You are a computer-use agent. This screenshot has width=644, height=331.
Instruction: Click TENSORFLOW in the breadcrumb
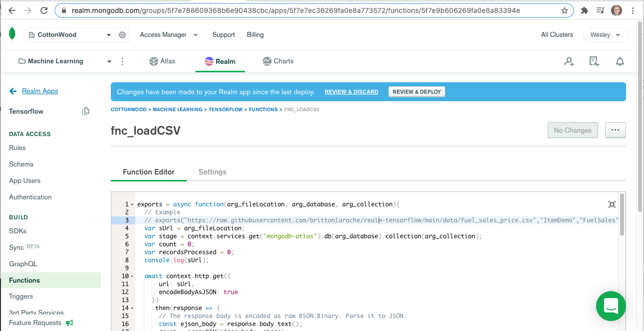[226, 110]
